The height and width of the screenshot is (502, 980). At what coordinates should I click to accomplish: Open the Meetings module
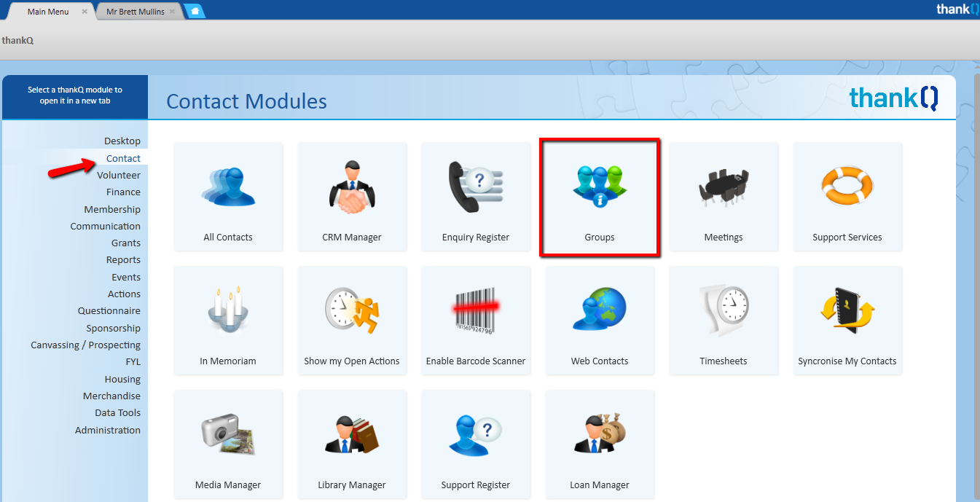[724, 195]
